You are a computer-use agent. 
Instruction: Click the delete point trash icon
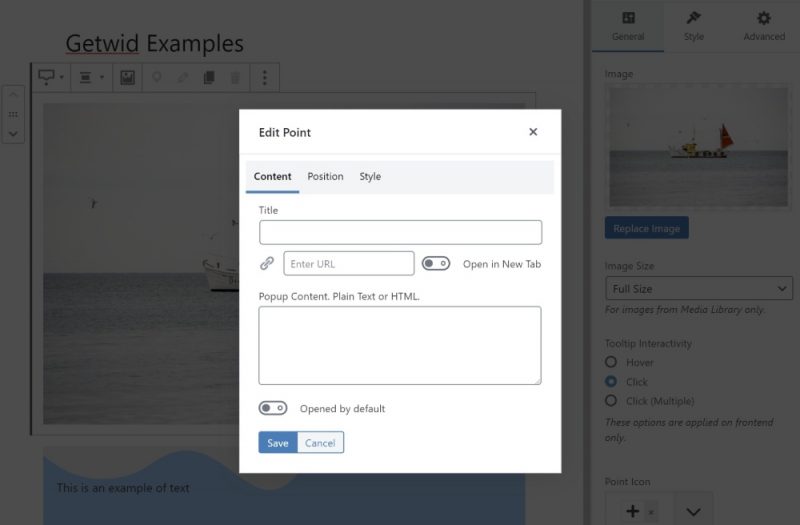235,78
